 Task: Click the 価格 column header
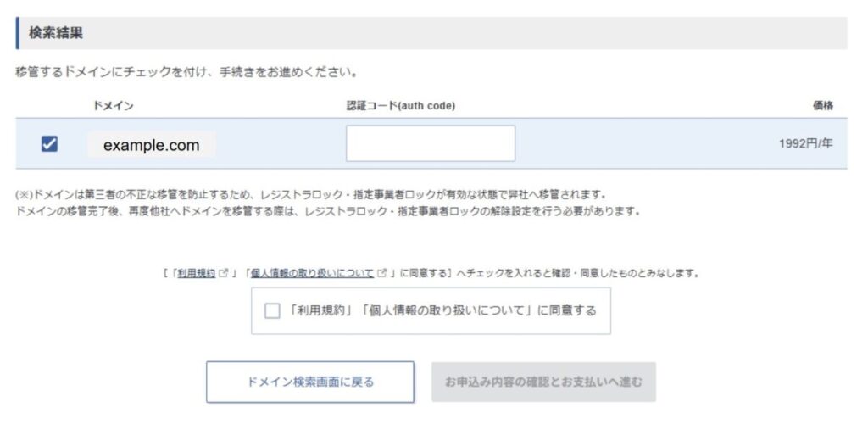(x=822, y=106)
